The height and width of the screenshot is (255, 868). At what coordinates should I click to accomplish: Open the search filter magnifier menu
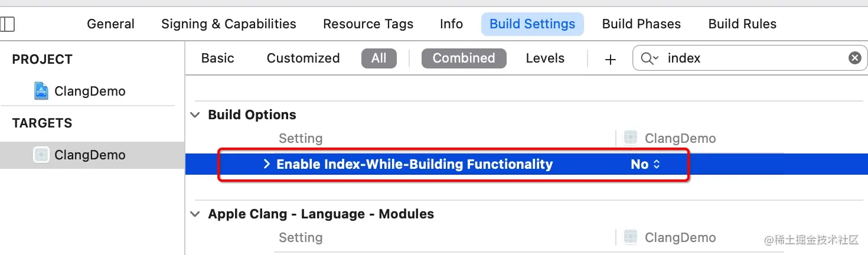[650, 58]
